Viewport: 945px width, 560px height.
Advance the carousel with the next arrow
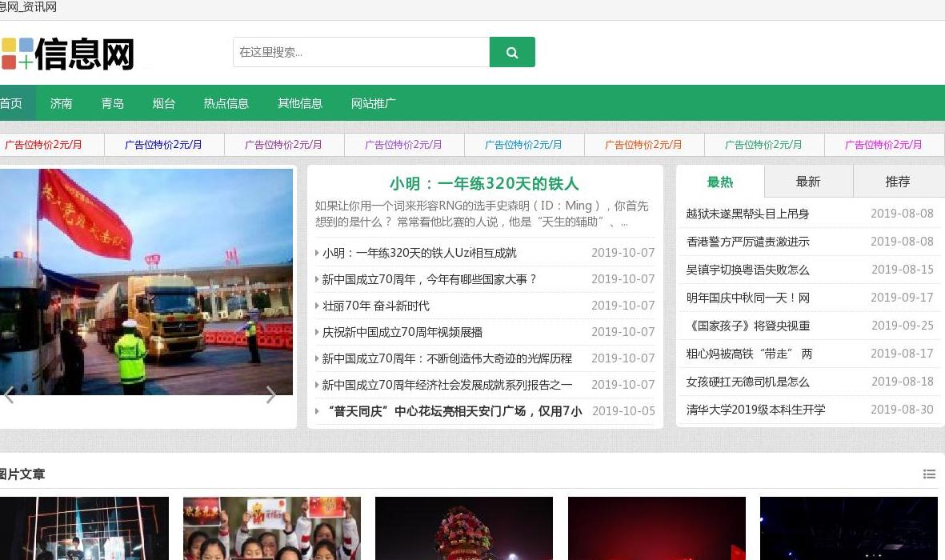point(271,394)
